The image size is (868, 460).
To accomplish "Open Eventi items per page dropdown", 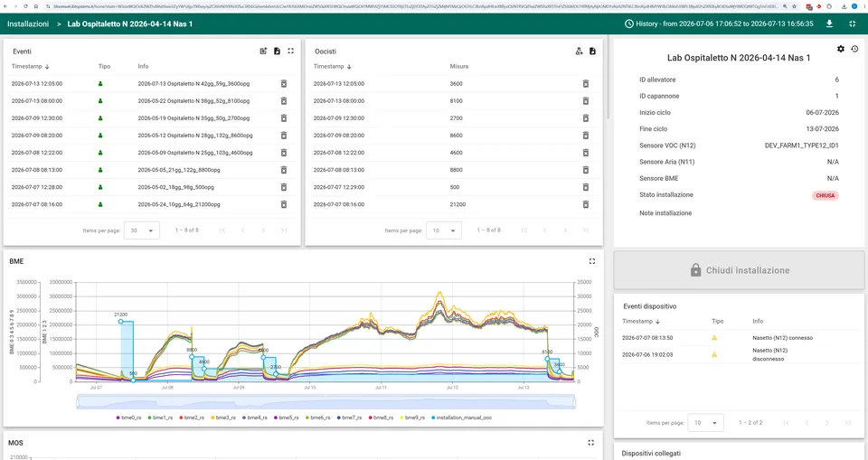I will pos(142,230).
